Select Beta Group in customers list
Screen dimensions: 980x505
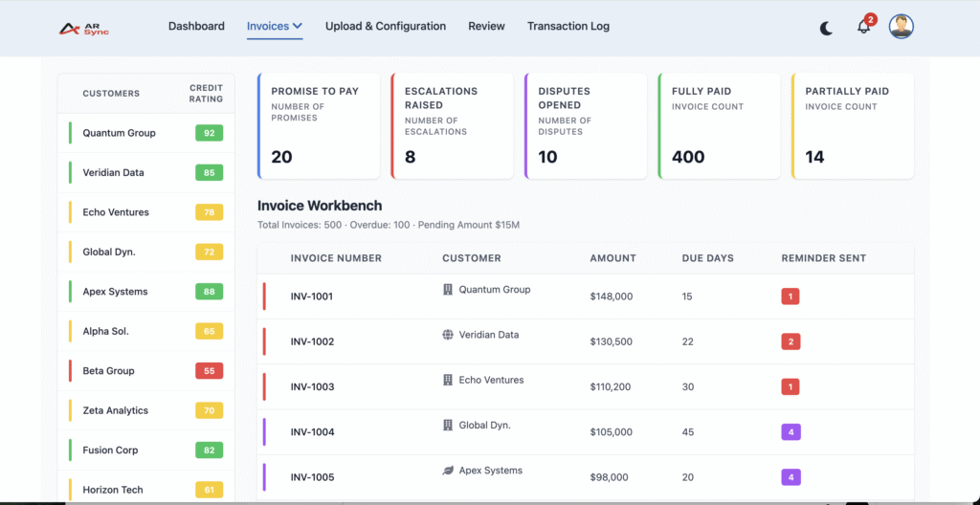108,371
